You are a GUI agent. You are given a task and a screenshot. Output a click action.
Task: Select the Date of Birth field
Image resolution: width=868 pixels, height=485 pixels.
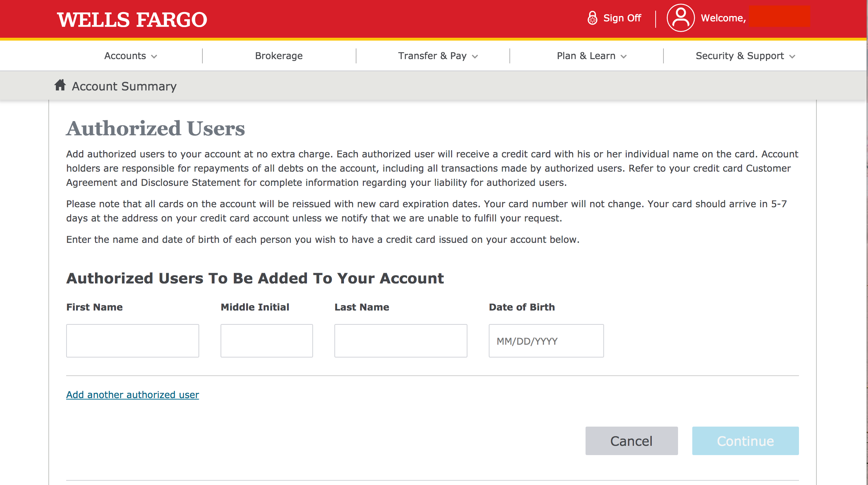pos(546,340)
